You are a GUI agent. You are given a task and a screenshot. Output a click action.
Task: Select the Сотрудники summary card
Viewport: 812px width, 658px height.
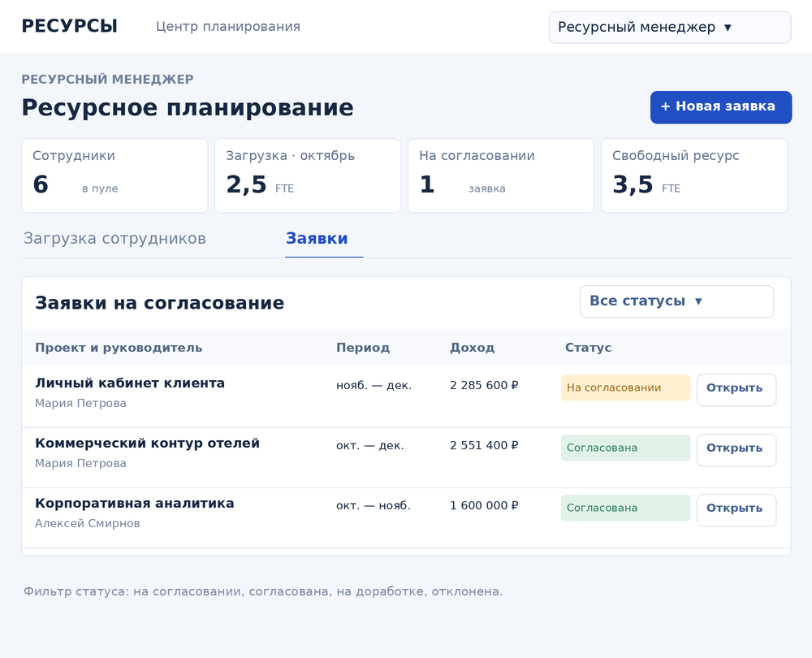click(x=114, y=175)
